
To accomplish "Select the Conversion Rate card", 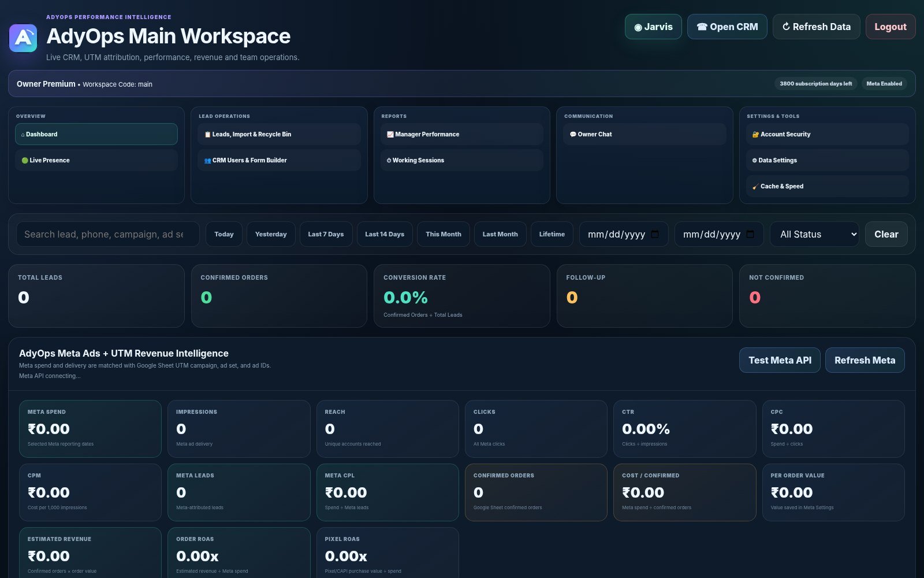I will [x=462, y=296].
